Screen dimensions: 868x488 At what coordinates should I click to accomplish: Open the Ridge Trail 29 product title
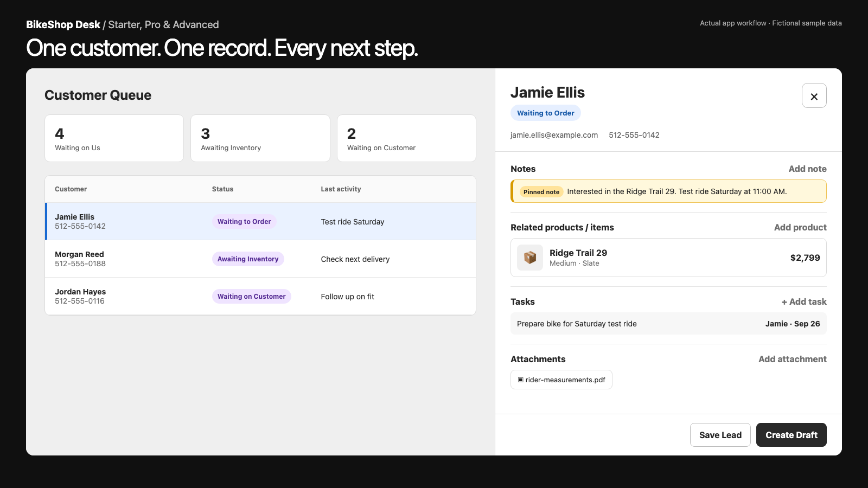578,253
